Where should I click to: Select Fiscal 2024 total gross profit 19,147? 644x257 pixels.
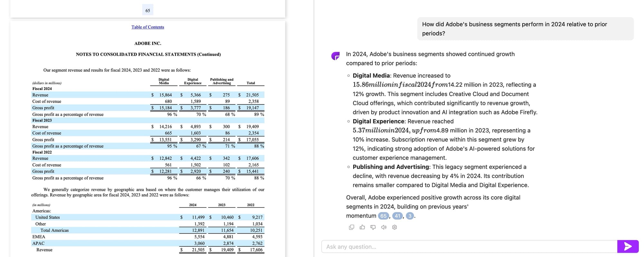tap(252, 108)
